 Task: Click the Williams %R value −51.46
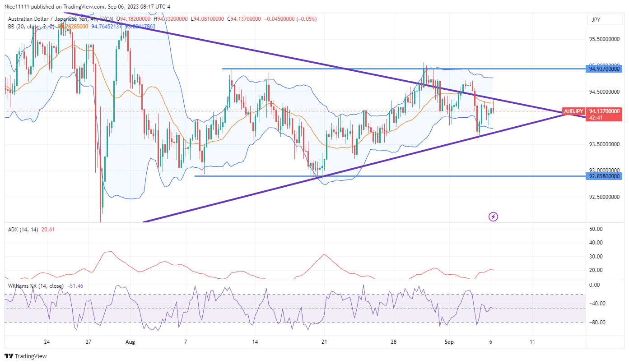click(75, 286)
